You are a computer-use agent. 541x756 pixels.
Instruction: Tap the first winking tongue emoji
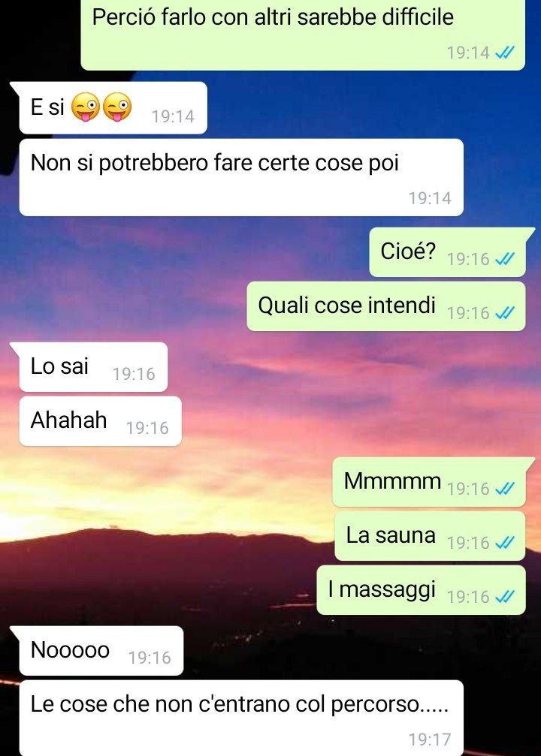pos(86,107)
